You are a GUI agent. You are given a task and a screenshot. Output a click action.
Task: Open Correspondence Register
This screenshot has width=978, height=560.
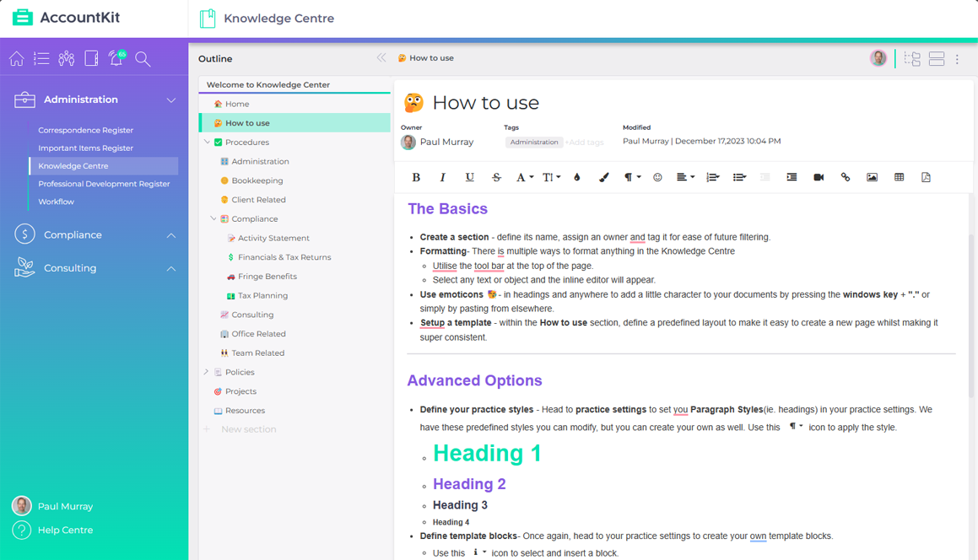(x=85, y=131)
